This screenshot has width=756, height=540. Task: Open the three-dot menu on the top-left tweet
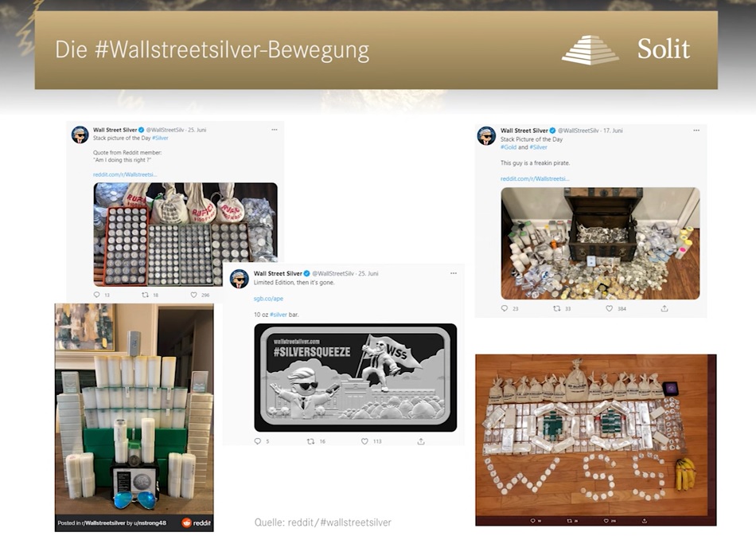(275, 130)
